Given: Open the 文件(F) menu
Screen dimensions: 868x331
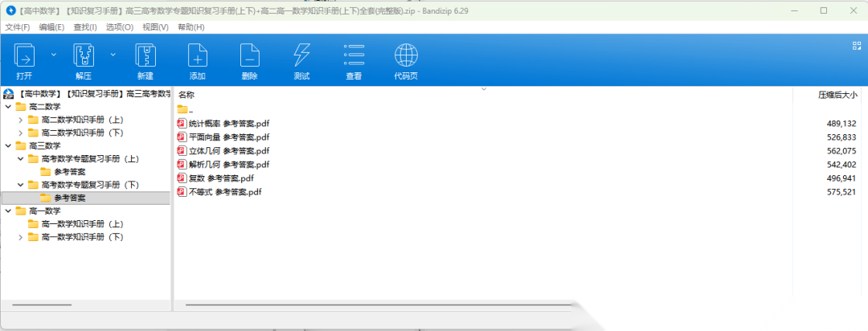Looking at the screenshot, I should pos(17,27).
